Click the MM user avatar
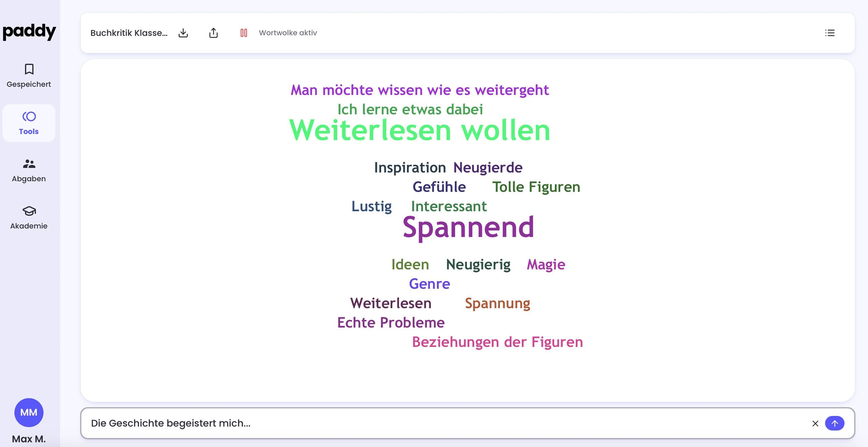 click(x=29, y=412)
